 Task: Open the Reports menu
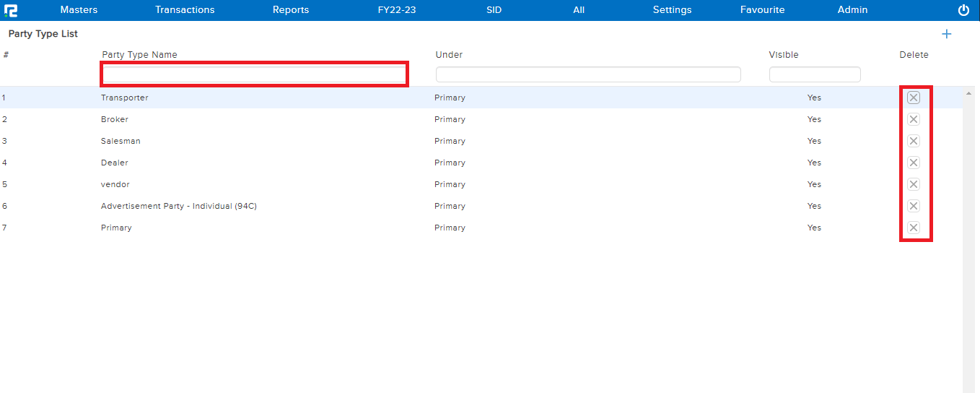coord(291,10)
